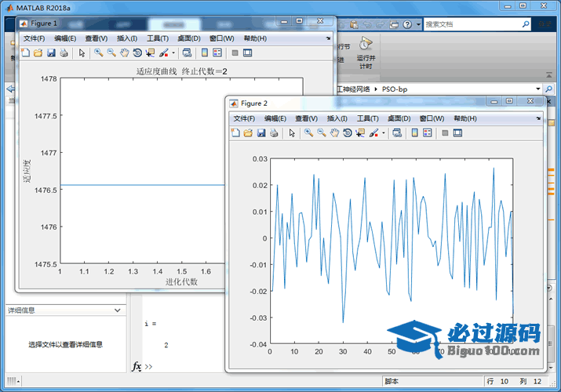Screen dimensions: 561x392
Task: Click Print icon in Figure 1 toolbar
Action: click(x=64, y=53)
